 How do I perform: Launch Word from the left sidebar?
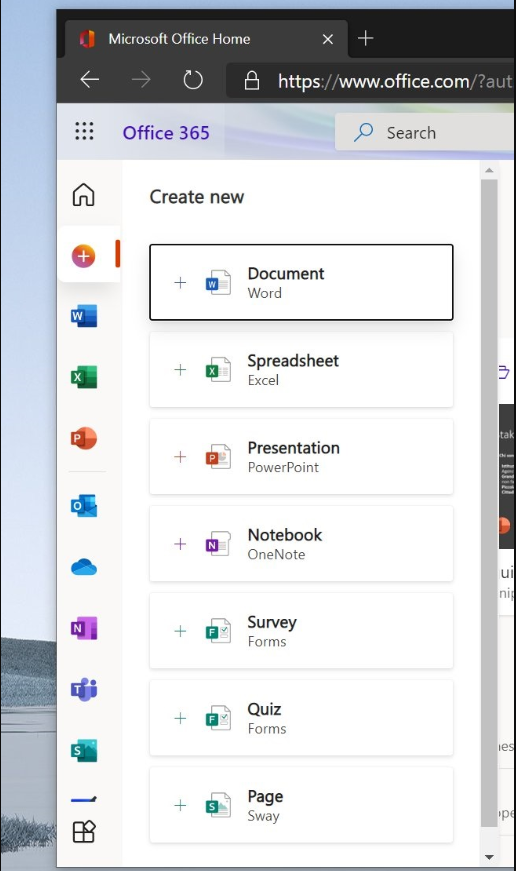click(x=84, y=316)
